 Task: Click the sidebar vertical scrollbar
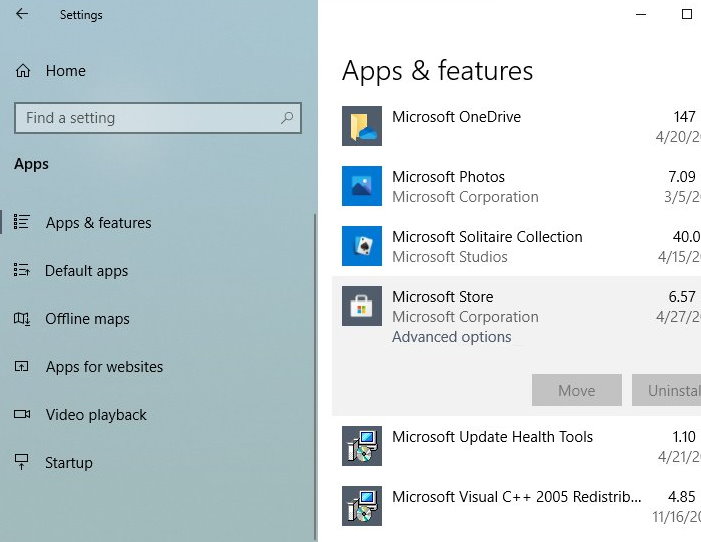[315, 378]
